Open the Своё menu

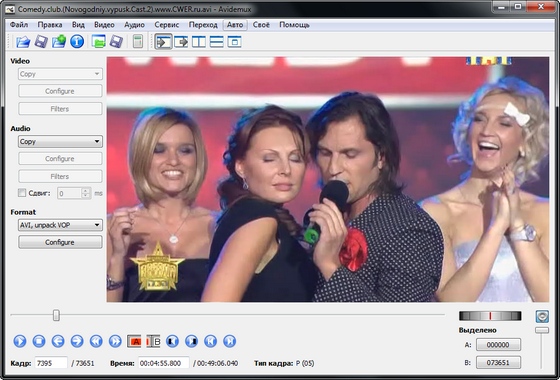click(x=261, y=25)
